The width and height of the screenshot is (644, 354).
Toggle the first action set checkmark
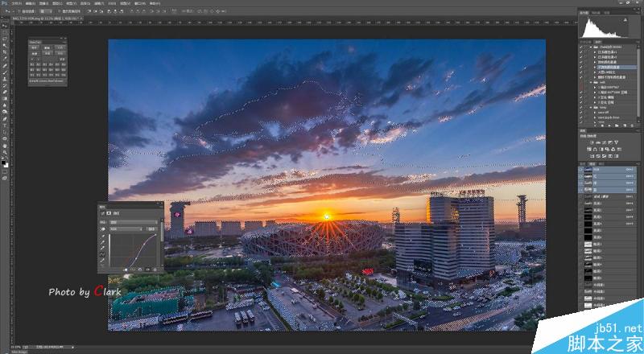pos(580,47)
